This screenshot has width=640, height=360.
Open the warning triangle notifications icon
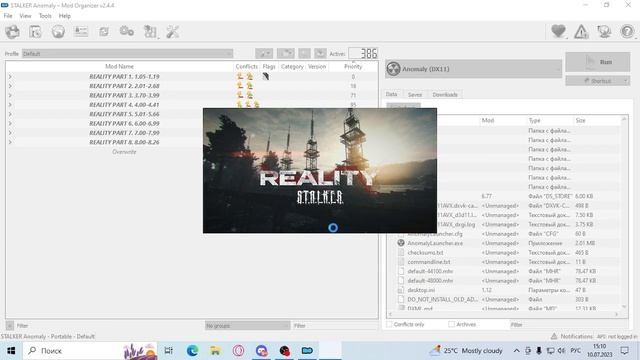[581, 31]
